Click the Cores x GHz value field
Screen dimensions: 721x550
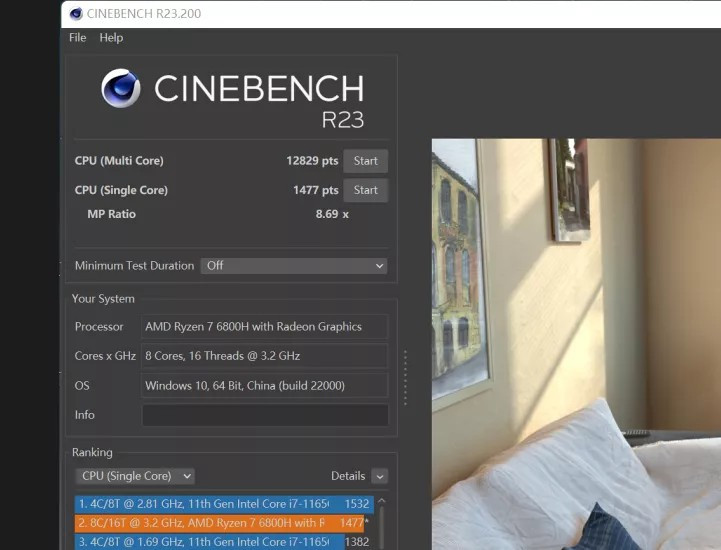tap(264, 356)
